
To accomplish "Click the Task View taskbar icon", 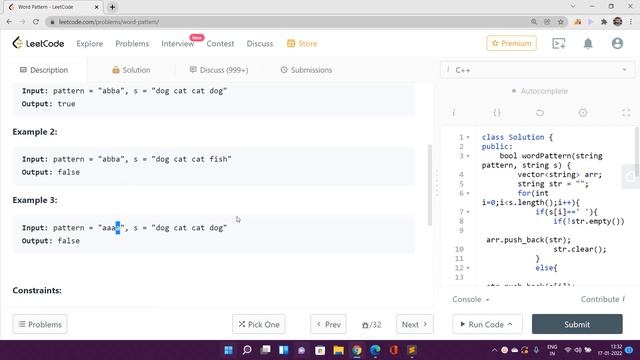I will pyautogui.click(x=265, y=350).
